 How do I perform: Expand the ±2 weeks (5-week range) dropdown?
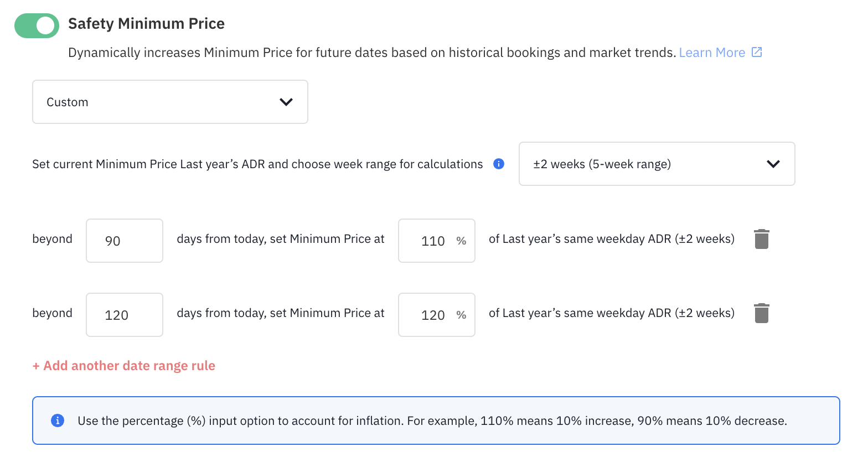click(657, 164)
